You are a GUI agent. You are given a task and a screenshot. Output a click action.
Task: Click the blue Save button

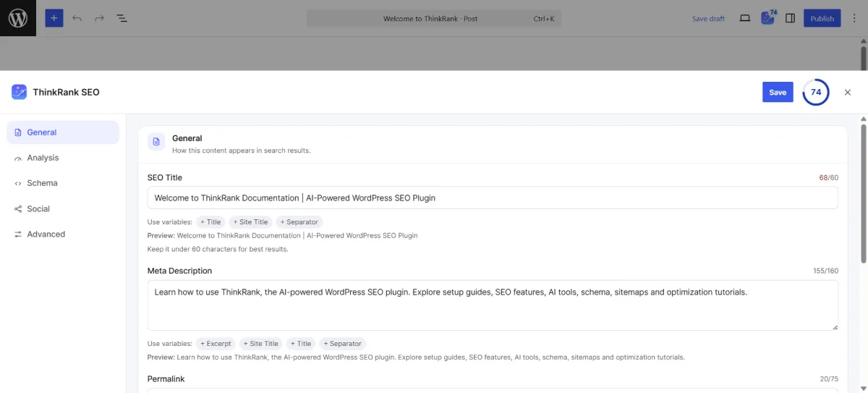click(778, 92)
